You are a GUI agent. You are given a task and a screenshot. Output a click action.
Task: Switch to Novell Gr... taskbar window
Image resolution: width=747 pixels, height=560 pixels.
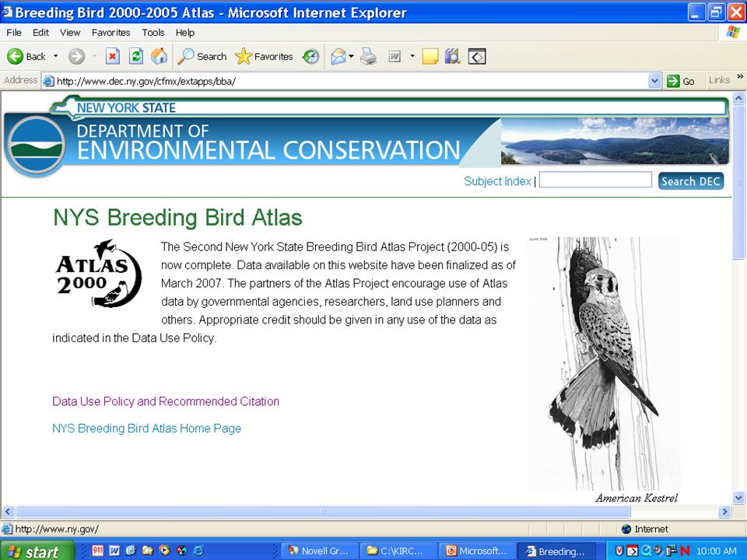(x=318, y=551)
